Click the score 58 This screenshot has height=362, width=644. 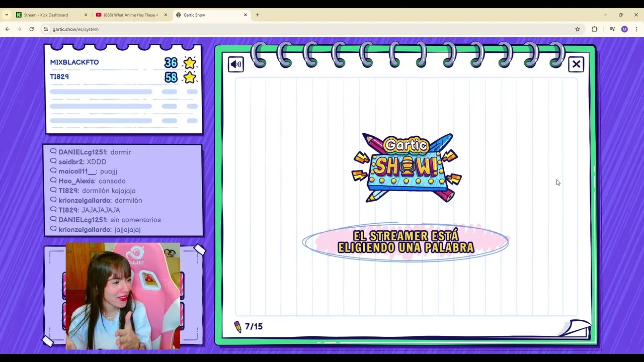(x=171, y=77)
